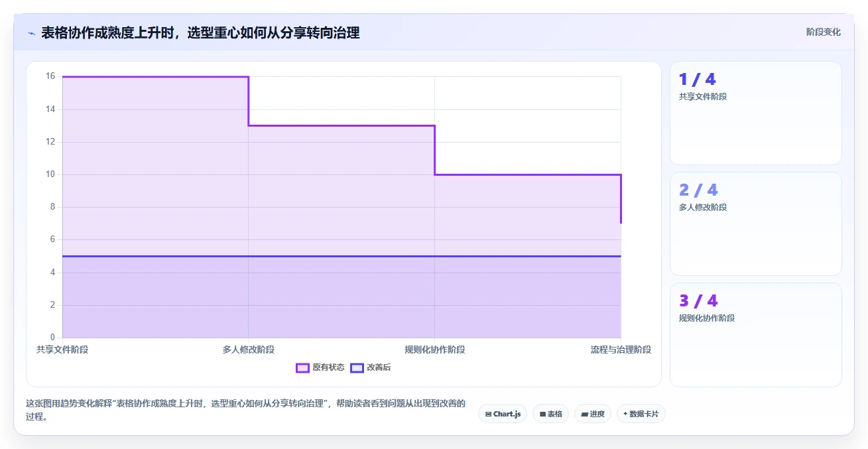Image resolution: width=868 pixels, height=449 pixels.
Task: Click the blue 改善后 legend swatch
Action: (357, 367)
